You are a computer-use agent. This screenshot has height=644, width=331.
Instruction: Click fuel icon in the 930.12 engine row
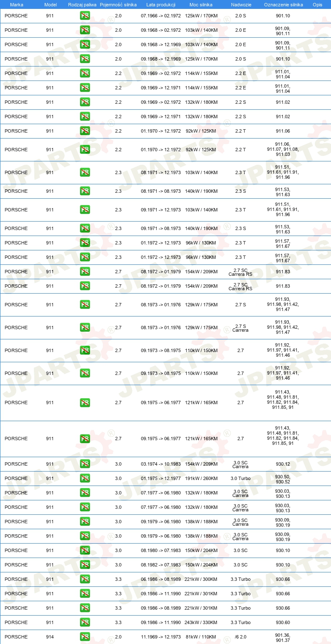85,464
